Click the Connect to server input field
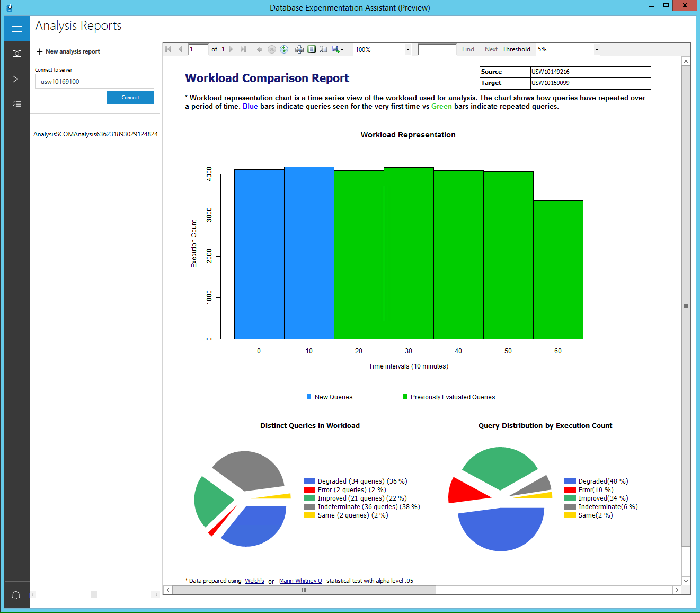700x613 pixels. coord(94,81)
